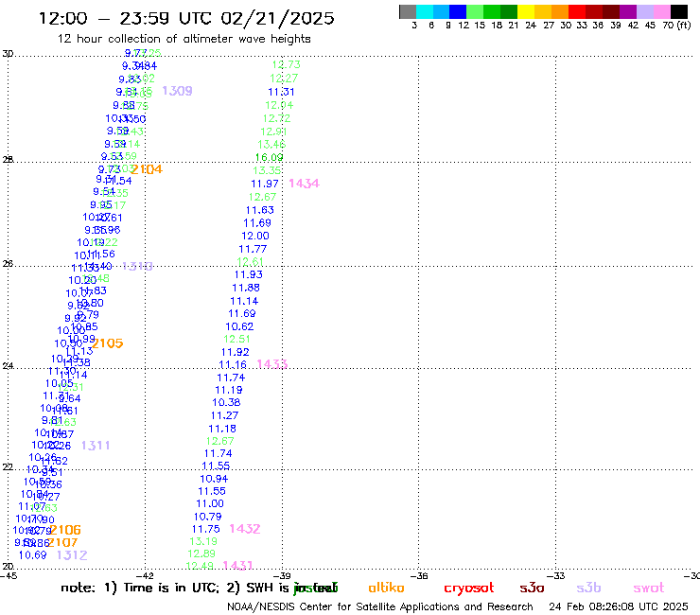
Task: Click the longitude axis label -36
Action: [x=419, y=576]
